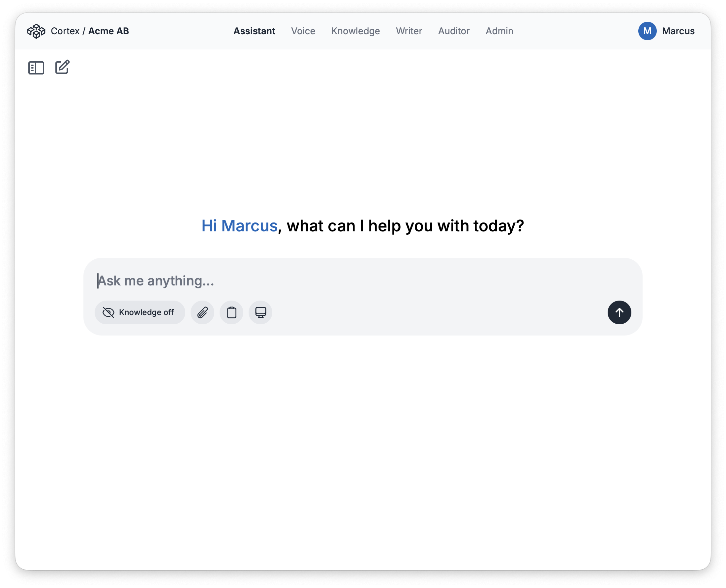Click the Cortex logo cube icon
This screenshot has height=588, width=726.
(37, 31)
